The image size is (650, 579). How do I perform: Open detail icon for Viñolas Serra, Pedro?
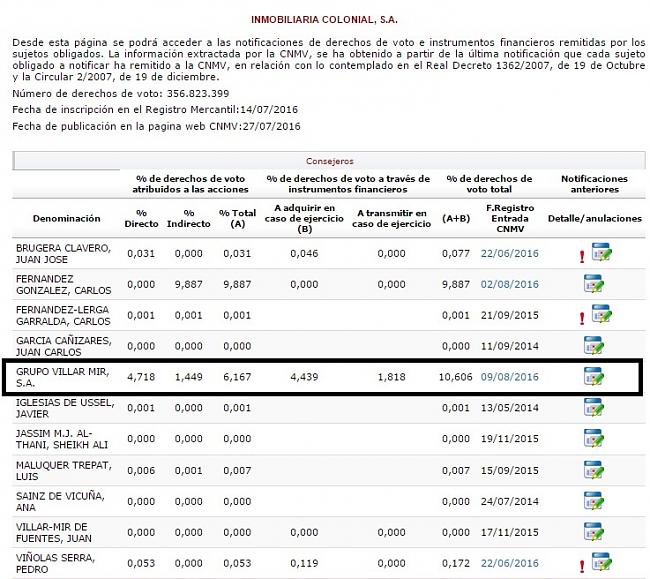(601, 562)
